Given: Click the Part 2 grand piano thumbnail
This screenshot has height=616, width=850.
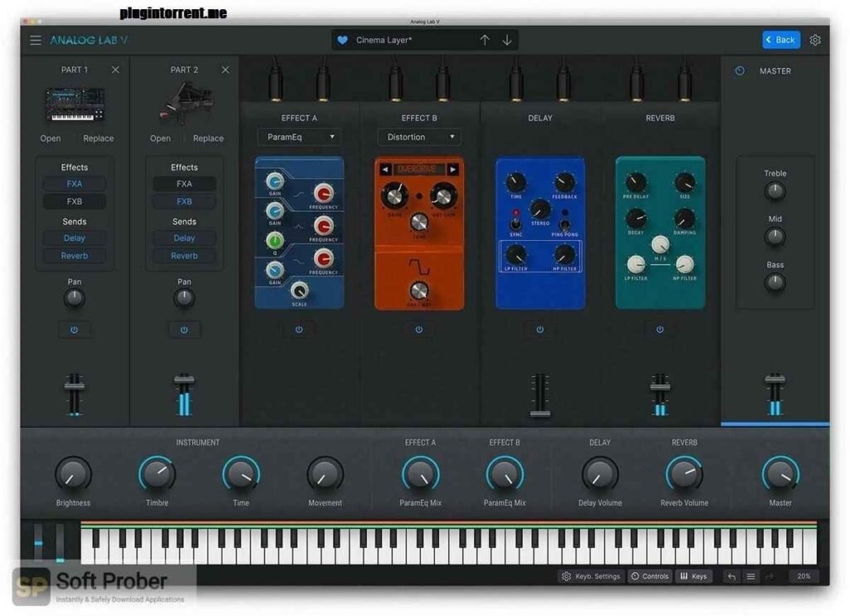Looking at the screenshot, I should (x=186, y=103).
